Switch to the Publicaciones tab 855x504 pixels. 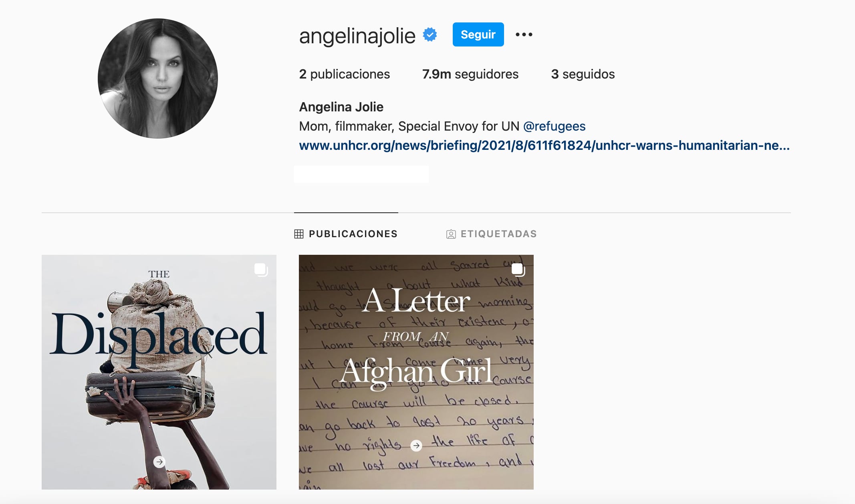346,234
